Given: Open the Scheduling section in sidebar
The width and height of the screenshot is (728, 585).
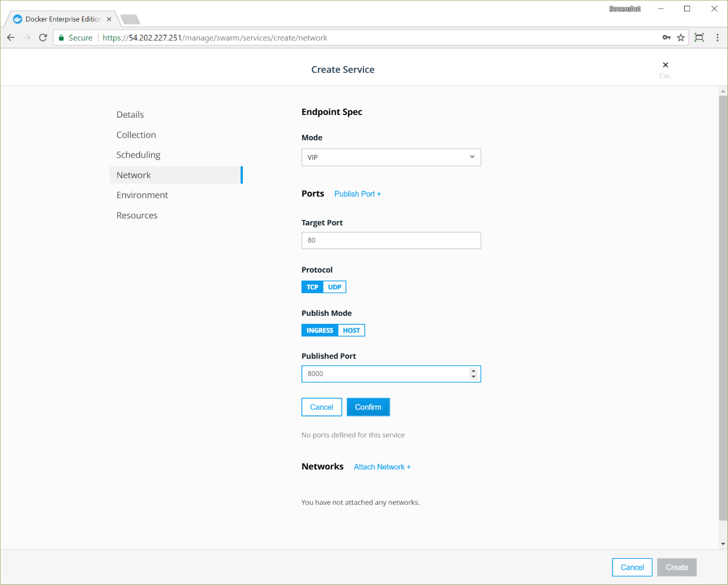Looking at the screenshot, I should pyautogui.click(x=138, y=155).
